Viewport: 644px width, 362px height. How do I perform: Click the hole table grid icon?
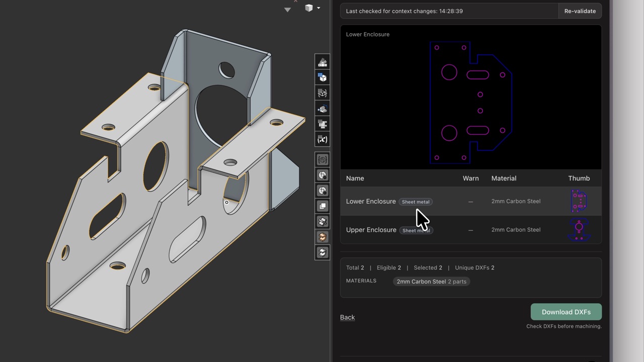click(323, 124)
